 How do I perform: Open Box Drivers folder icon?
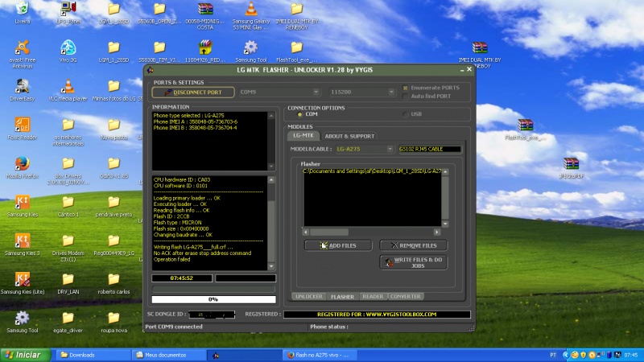pos(68,167)
